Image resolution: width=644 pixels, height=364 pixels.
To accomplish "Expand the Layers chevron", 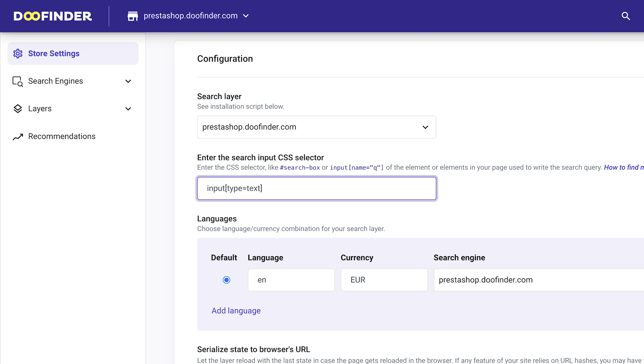I will tap(128, 109).
